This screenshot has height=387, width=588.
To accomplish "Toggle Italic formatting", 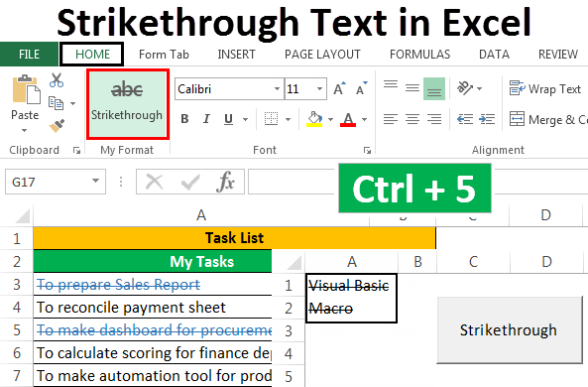I will tap(206, 119).
